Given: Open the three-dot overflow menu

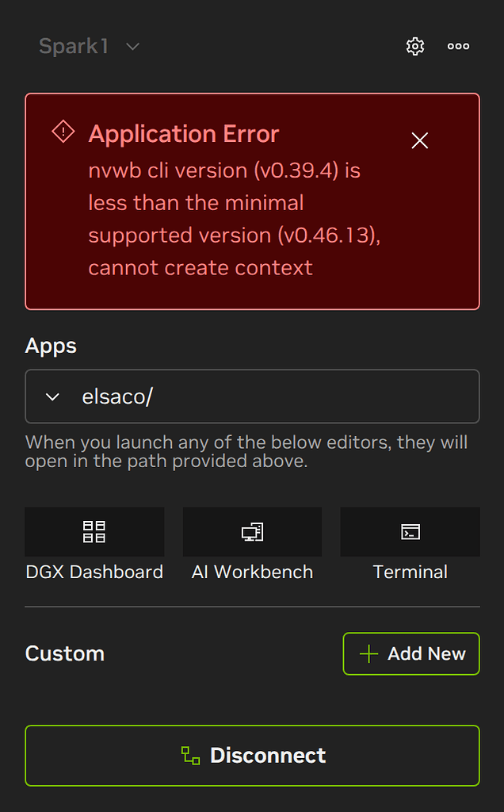Looking at the screenshot, I should click(458, 47).
